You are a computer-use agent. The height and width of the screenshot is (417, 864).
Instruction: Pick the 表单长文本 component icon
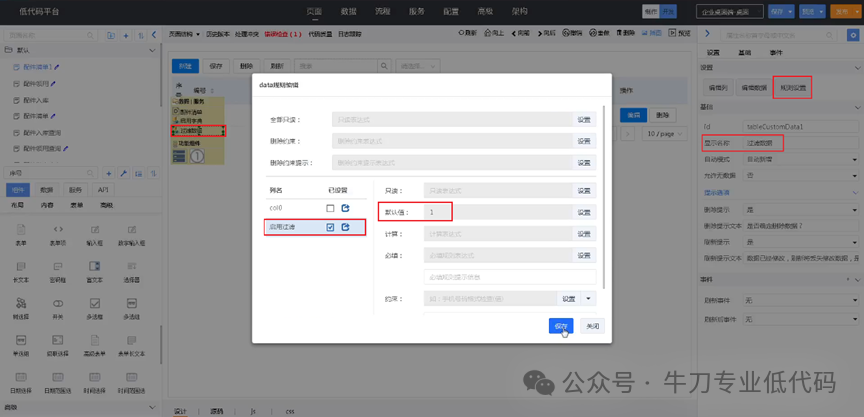[132, 340]
